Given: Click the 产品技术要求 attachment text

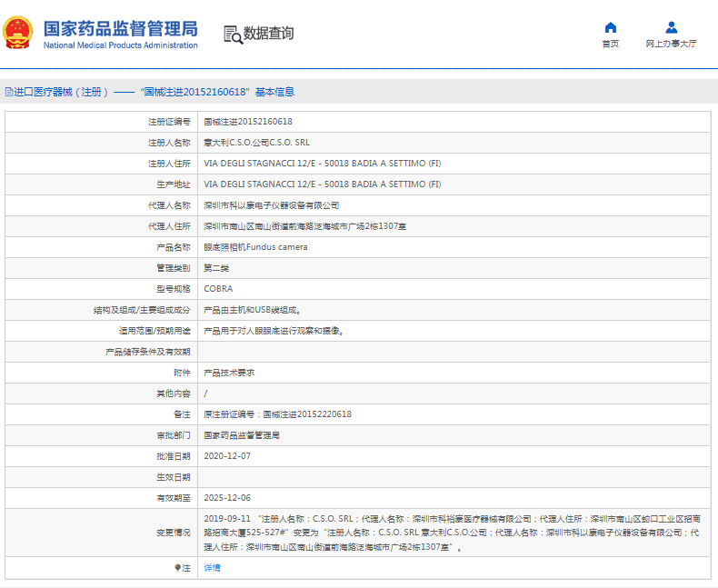Looking at the screenshot, I should point(228,373).
